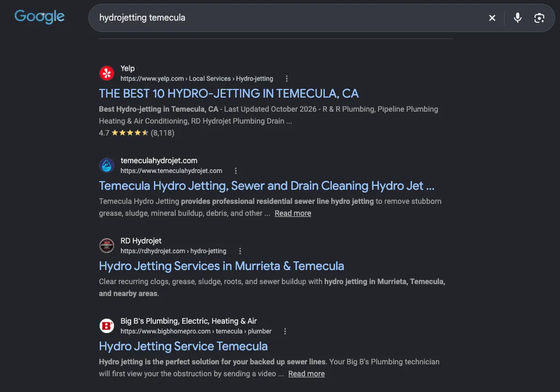Open more options for the Big B's result

[285, 331]
